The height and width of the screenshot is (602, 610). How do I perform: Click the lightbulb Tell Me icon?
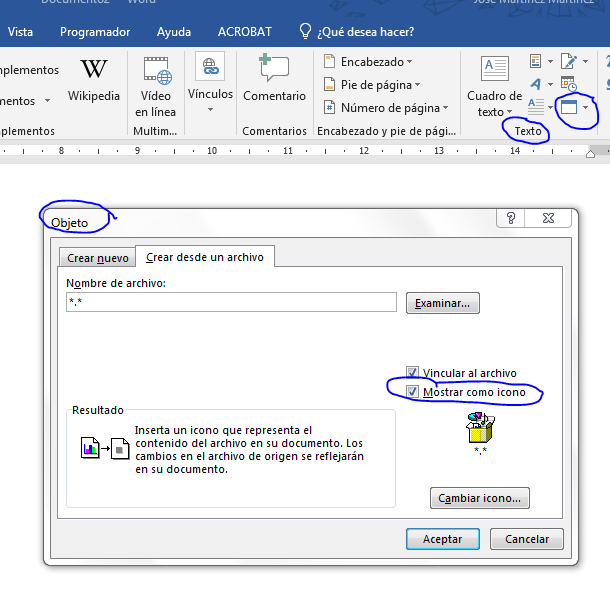pyautogui.click(x=305, y=31)
